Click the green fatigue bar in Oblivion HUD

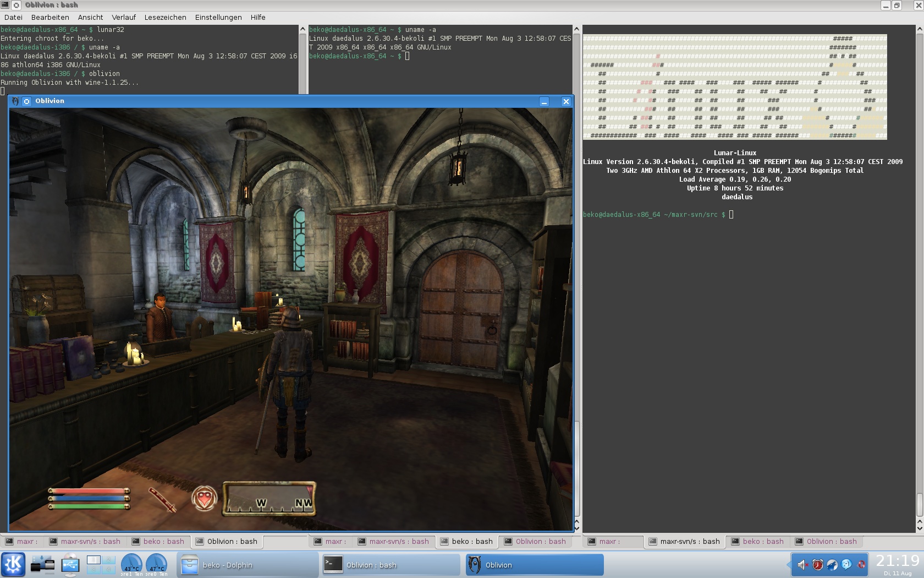point(89,506)
